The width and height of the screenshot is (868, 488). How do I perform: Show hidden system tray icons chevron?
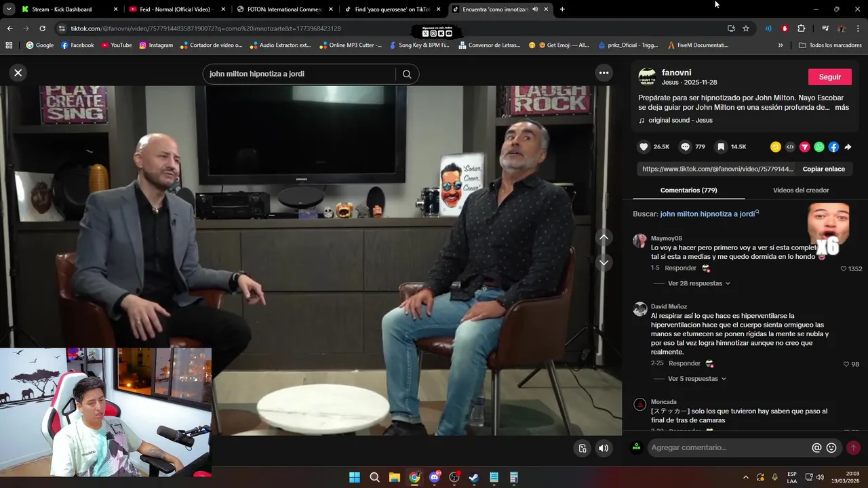pos(745,477)
